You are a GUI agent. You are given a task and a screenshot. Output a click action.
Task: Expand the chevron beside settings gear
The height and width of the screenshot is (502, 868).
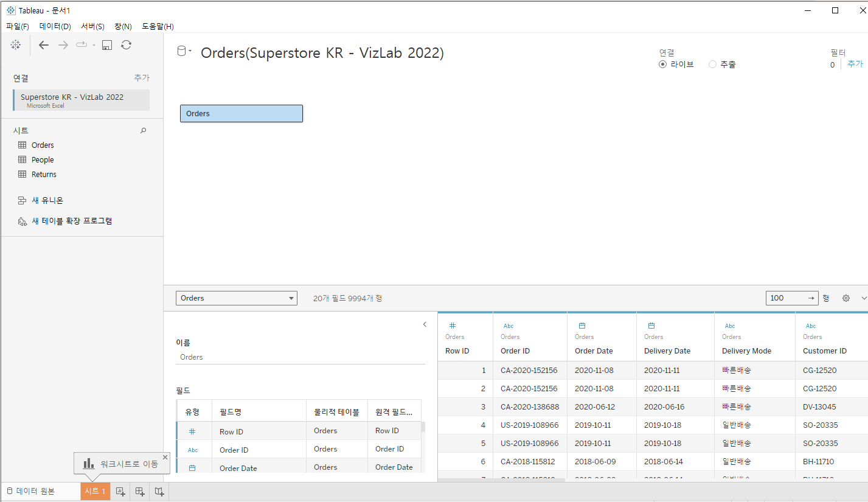864,298
